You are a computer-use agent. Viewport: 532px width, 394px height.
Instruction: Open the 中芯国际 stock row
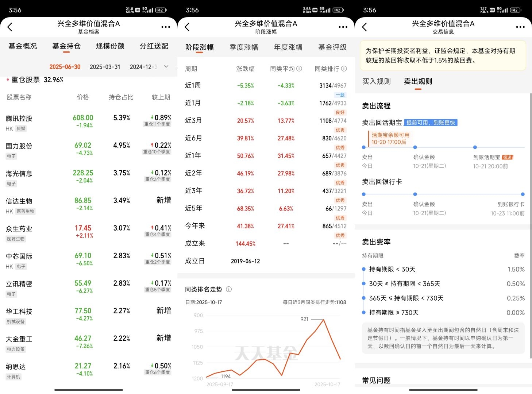(x=89, y=261)
